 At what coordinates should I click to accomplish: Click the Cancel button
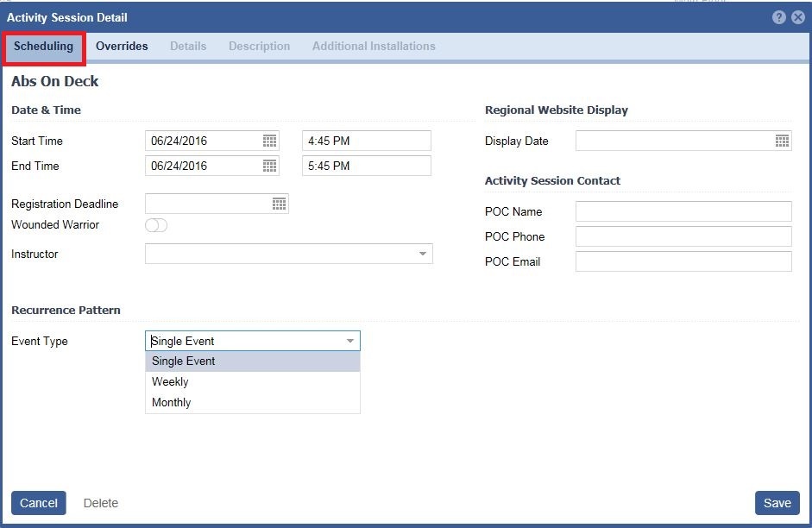39,503
